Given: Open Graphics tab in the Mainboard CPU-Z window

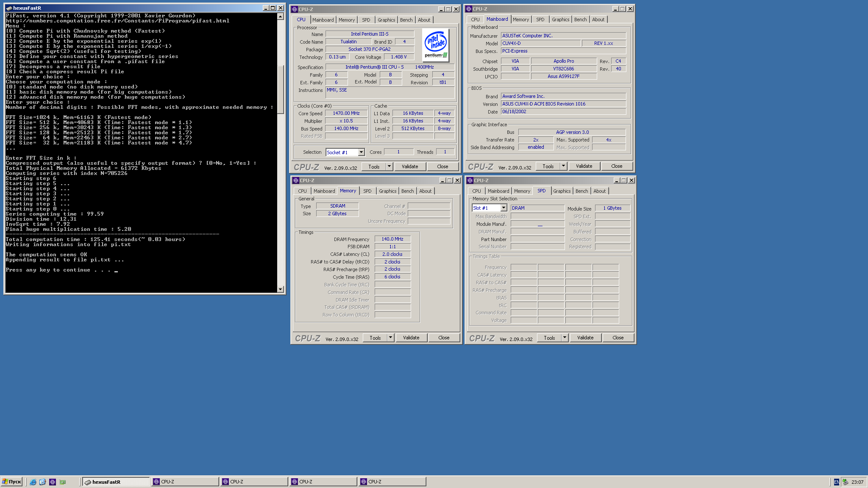Looking at the screenshot, I should point(560,19).
